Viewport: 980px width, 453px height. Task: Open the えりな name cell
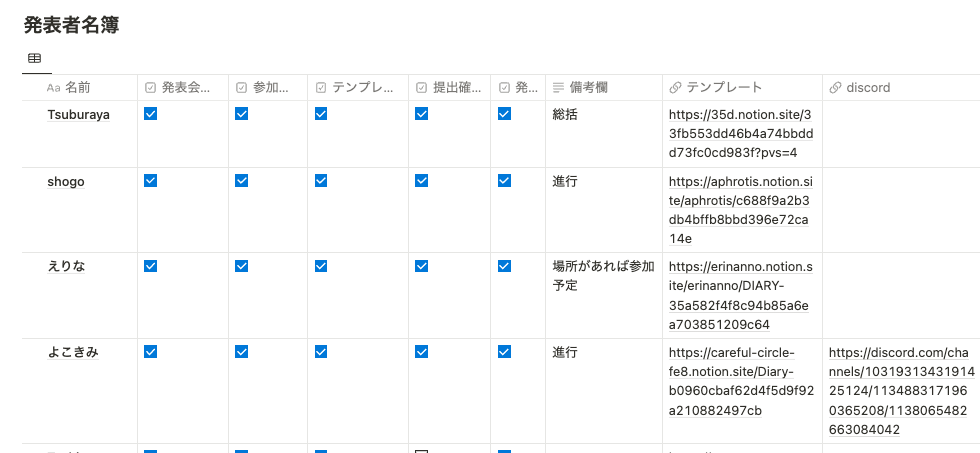pos(66,267)
